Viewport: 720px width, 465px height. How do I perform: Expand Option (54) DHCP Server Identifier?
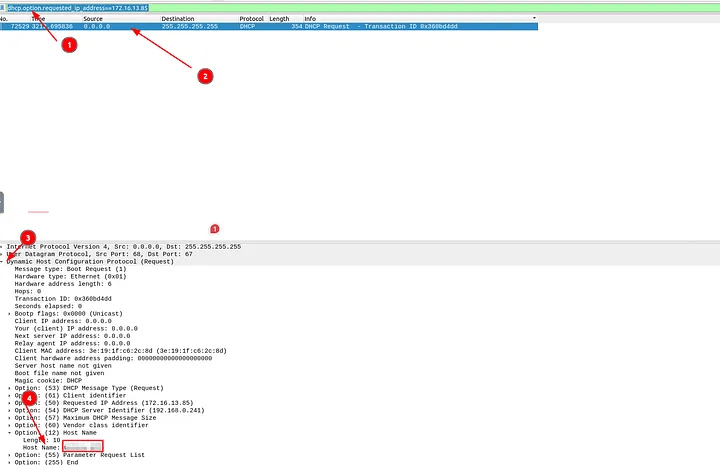11,410
